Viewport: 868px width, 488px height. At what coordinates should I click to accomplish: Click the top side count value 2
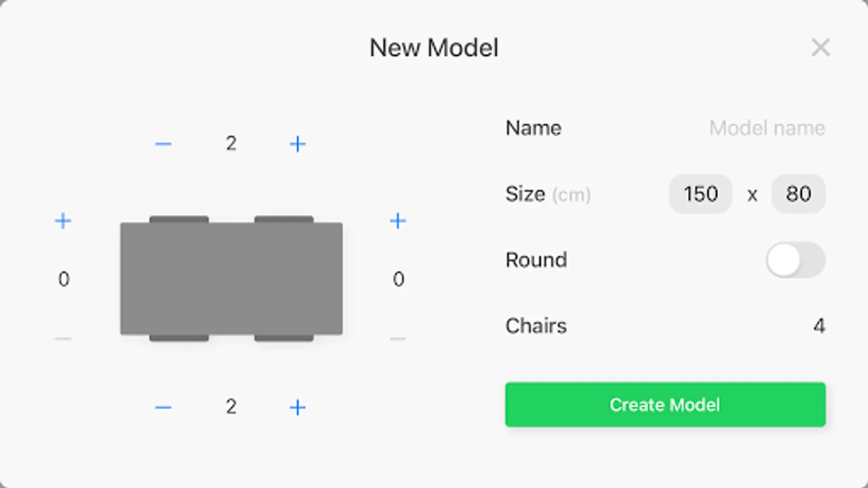pos(231,144)
